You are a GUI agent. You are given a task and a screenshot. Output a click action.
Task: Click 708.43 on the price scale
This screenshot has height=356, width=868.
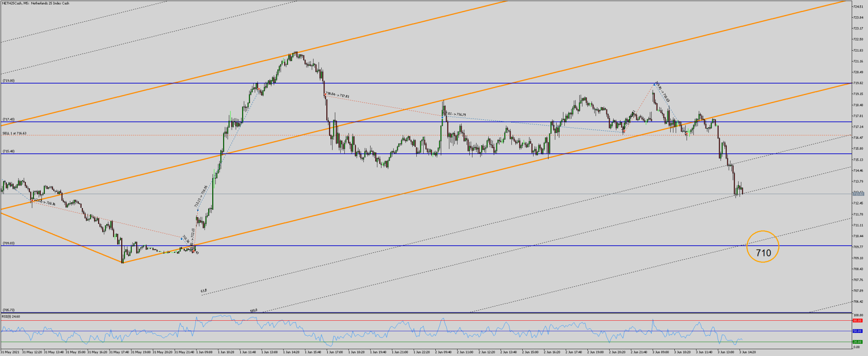tap(857, 269)
